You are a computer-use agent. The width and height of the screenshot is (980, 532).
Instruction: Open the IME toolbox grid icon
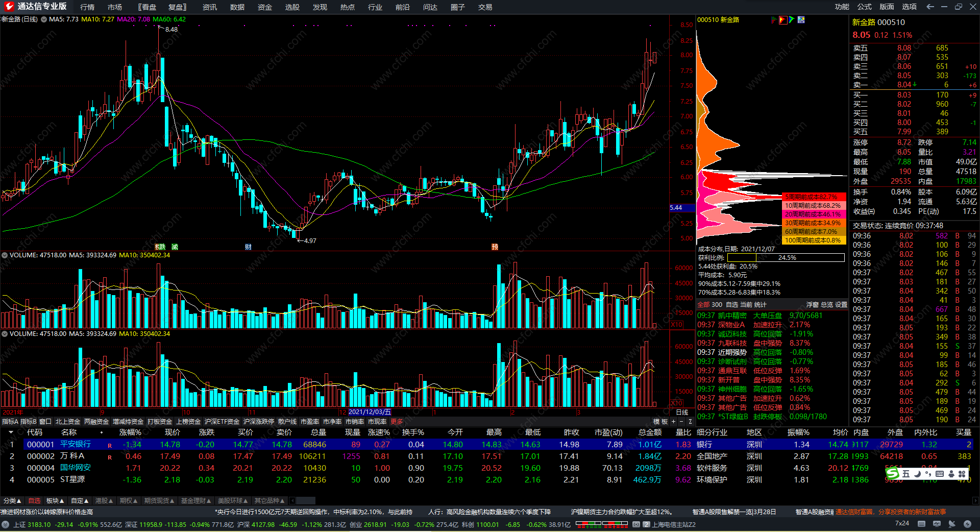pyautogui.click(x=962, y=474)
